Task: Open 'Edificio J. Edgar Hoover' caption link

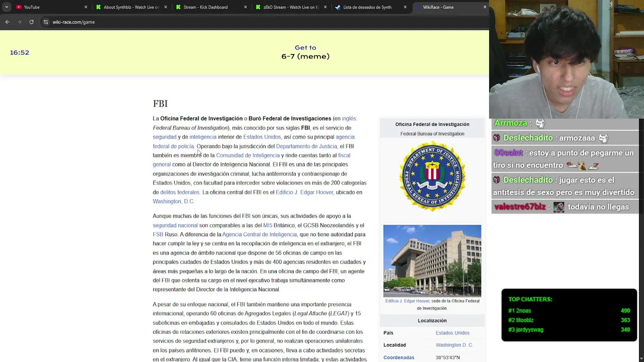Action: pyautogui.click(x=408, y=301)
